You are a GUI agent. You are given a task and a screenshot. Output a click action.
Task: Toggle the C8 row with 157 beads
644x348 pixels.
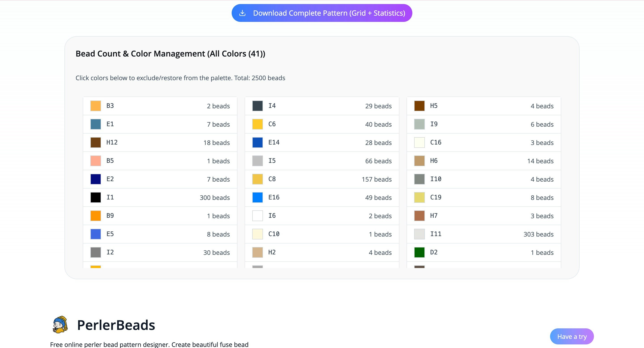pyautogui.click(x=322, y=179)
